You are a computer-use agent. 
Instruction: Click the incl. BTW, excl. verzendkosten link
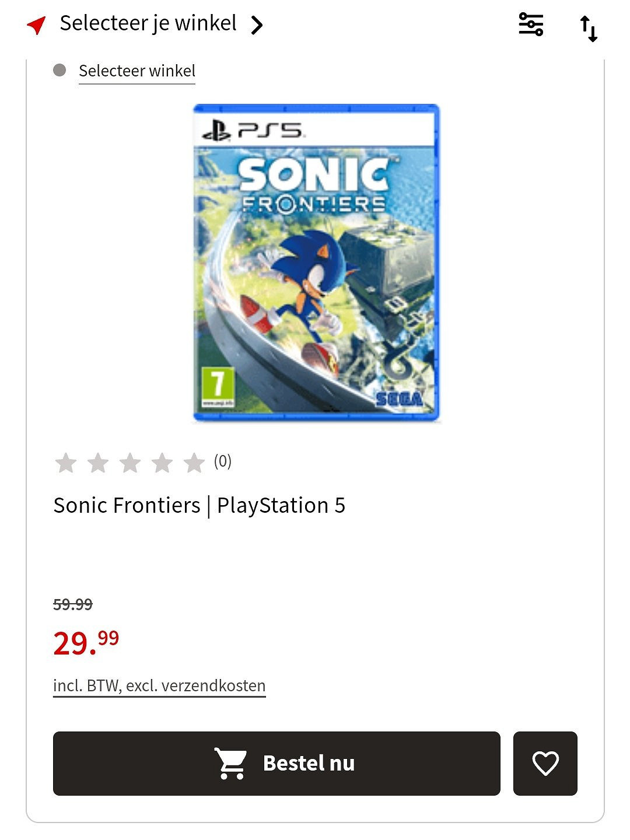click(x=159, y=686)
